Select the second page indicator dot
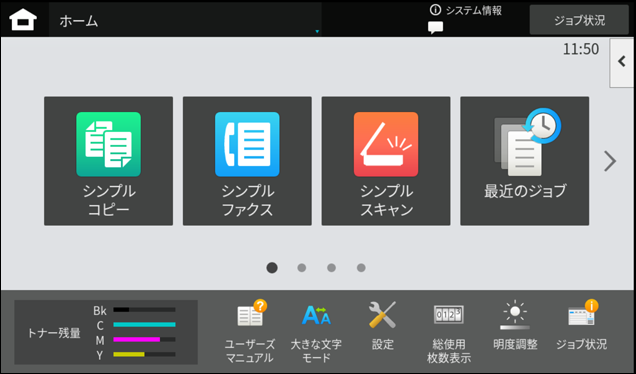The image size is (636, 374). [x=301, y=268]
